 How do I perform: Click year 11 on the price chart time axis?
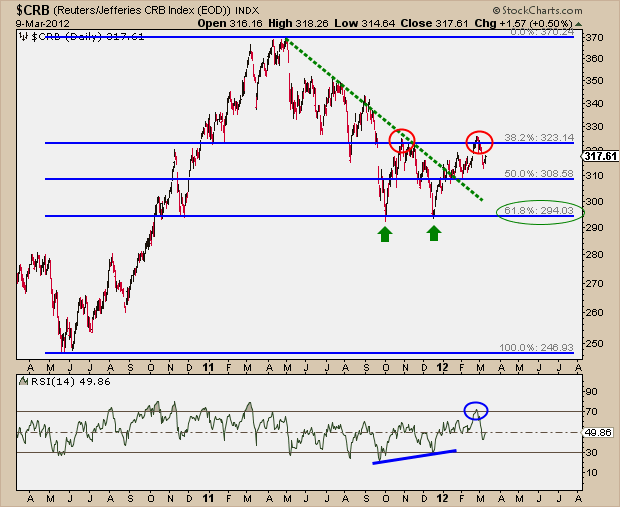pos(208,368)
